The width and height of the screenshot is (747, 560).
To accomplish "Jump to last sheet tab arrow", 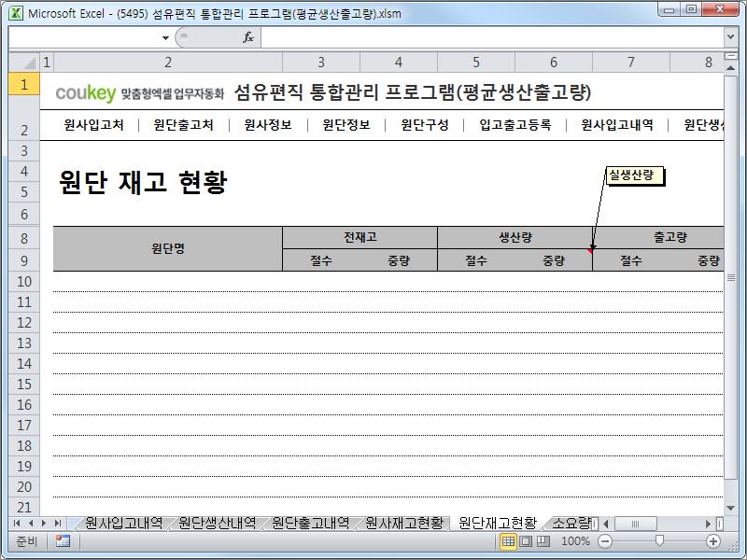I will 58,524.
